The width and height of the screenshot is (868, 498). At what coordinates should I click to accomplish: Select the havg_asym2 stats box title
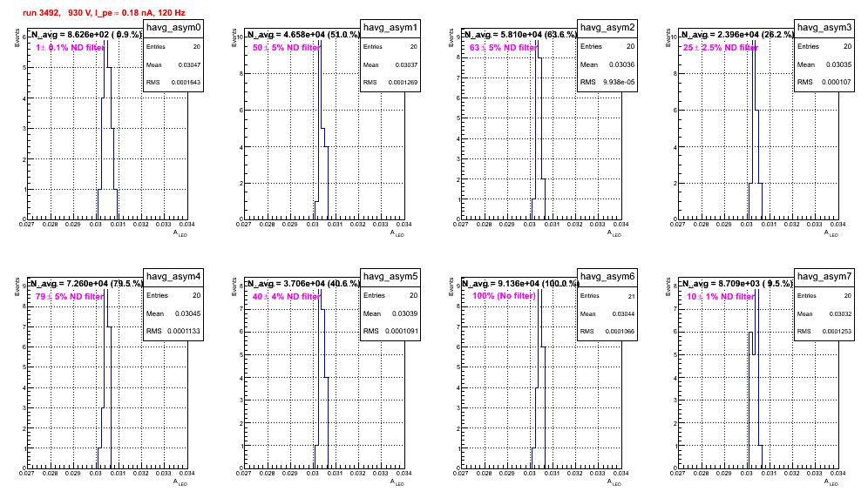(x=607, y=28)
